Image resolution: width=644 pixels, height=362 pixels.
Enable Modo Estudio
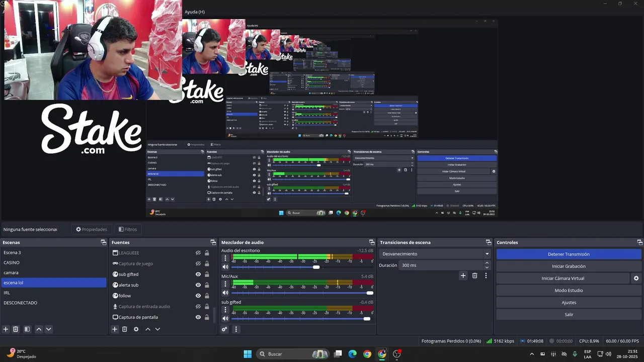coord(569,291)
